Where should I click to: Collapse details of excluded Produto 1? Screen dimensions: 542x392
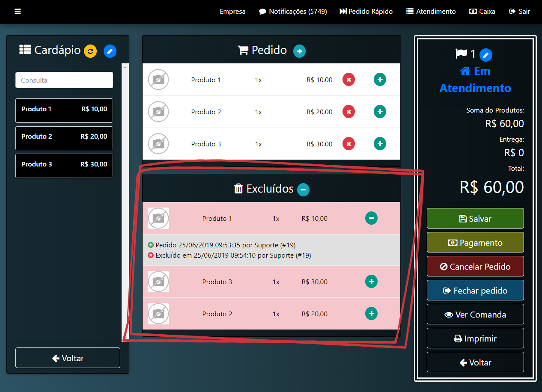pyautogui.click(x=371, y=218)
